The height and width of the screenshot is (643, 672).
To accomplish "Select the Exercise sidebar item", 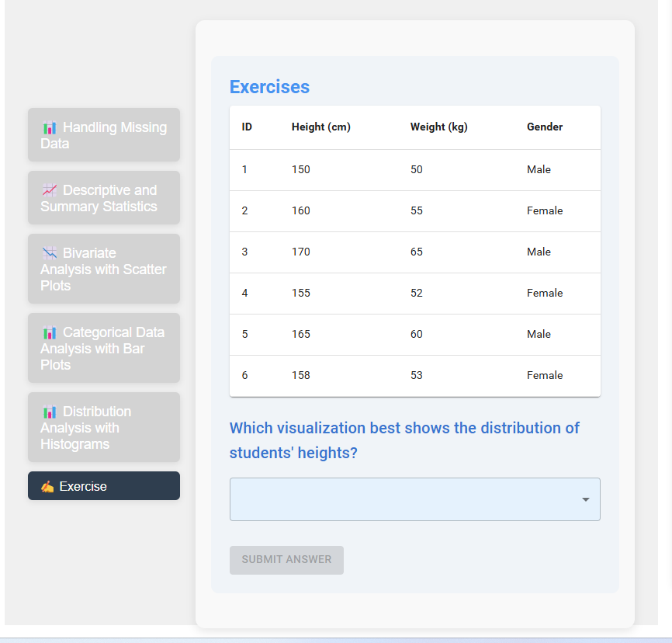I will coord(104,486).
